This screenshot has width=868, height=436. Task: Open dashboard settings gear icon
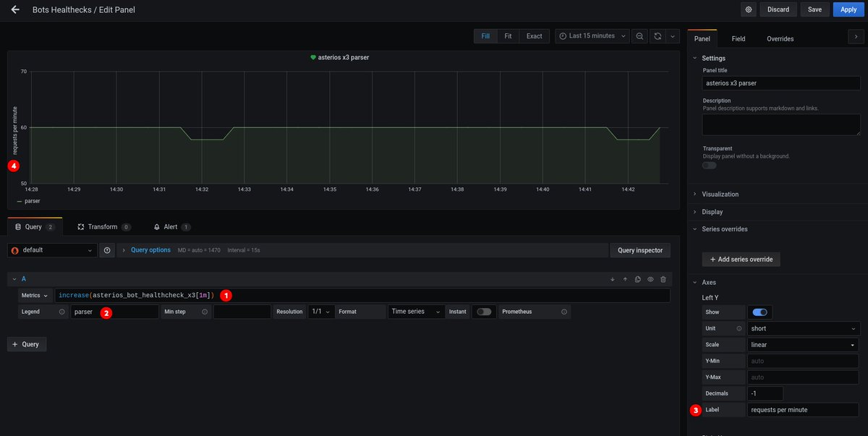[x=749, y=9]
